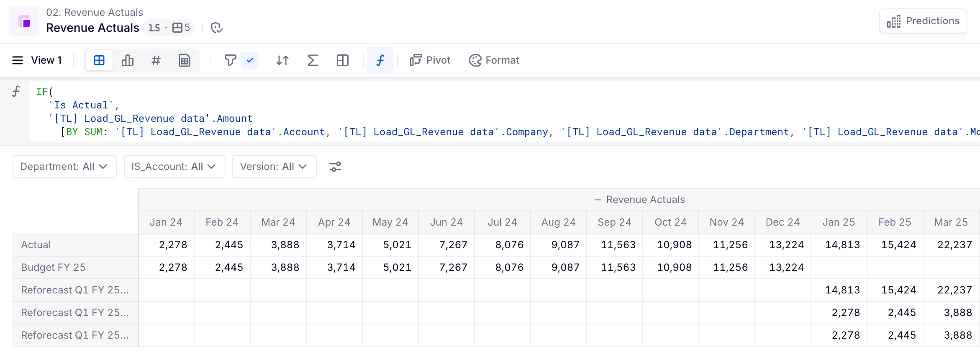This screenshot has height=360, width=980.
Task: Switch to the grid table view
Action: point(99,60)
